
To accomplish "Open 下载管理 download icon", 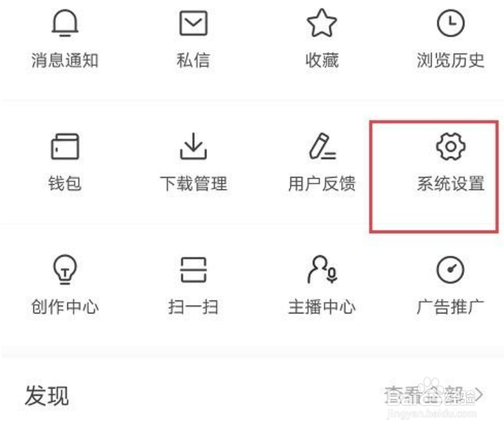I will click(193, 146).
